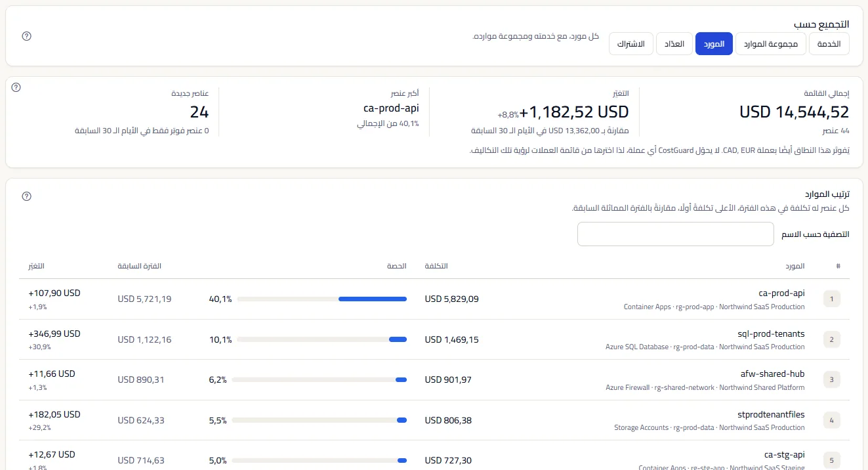Click share bar for stprodtenantfiles 5,5%
The height and width of the screenshot is (470, 868).
tap(320, 420)
